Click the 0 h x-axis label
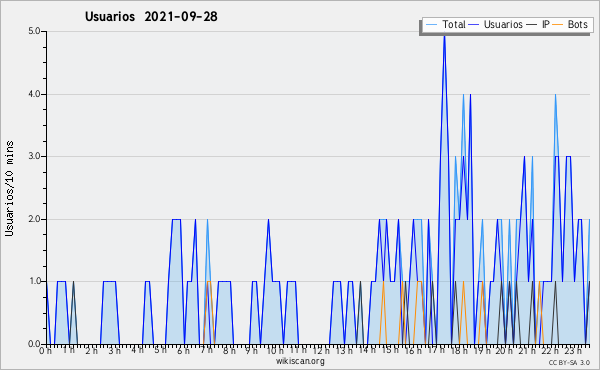The image size is (600, 370). click(46, 351)
